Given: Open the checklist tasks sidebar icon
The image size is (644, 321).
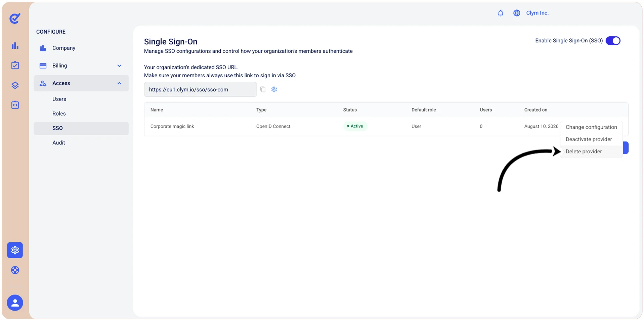Looking at the screenshot, I should 15,65.
